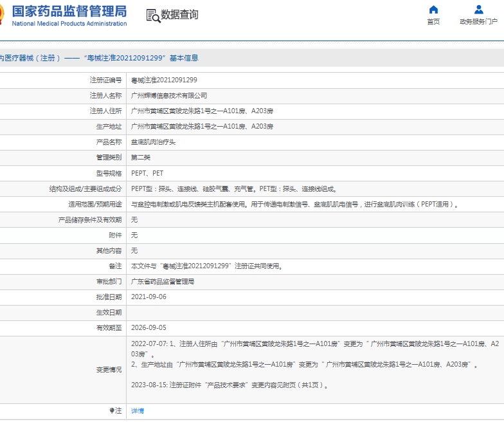Click 无 in the 附件 row

(x=134, y=235)
